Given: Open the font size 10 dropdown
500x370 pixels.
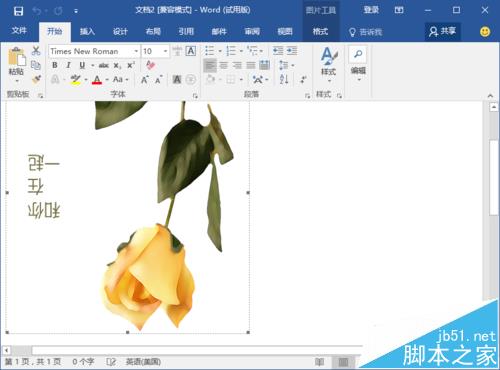Looking at the screenshot, I should [165, 51].
